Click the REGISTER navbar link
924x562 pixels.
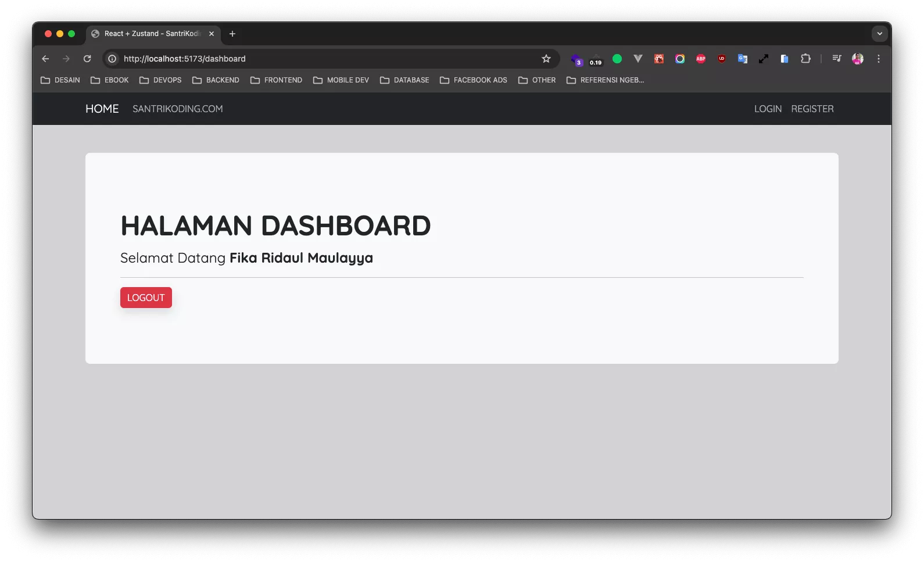tap(812, 109)
